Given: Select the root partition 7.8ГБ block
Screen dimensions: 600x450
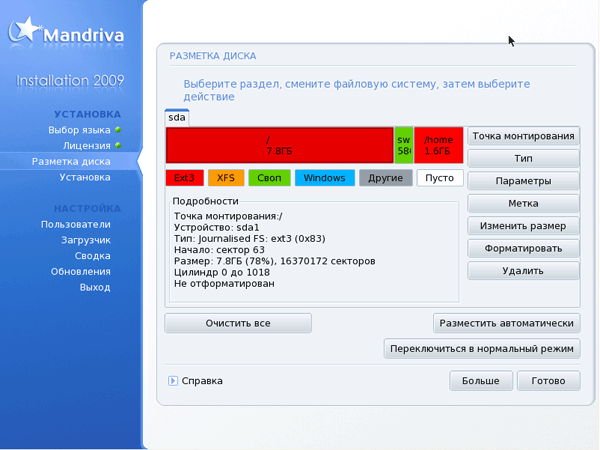Looking at the screenshot, I should click(279, 145).
